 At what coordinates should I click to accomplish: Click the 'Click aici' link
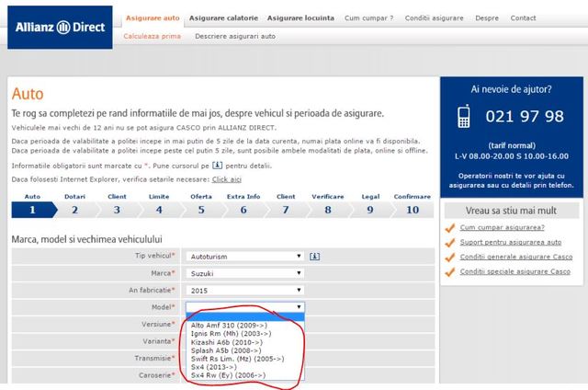coord(227,179)
